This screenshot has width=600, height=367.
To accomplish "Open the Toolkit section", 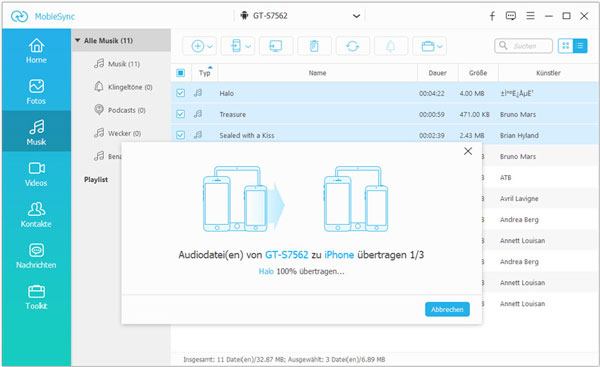I will point(36,297).
